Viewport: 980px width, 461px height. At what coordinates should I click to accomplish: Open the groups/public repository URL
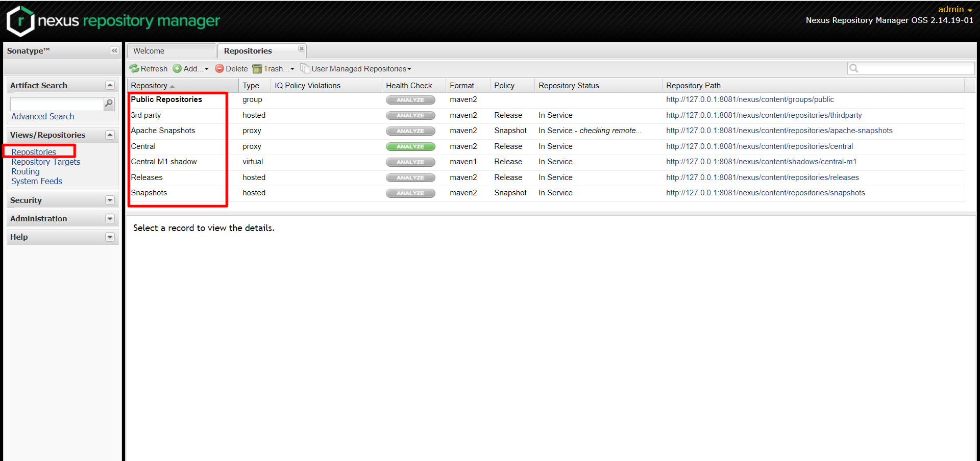[x=750, y=99]
